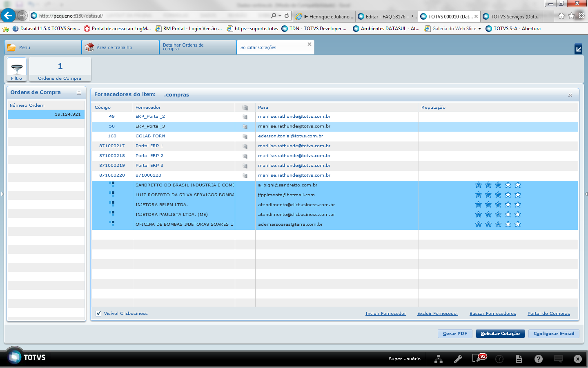The image size is (588, 368).
Task: Click the Gerar PDF button
Action: coord(455,334)
